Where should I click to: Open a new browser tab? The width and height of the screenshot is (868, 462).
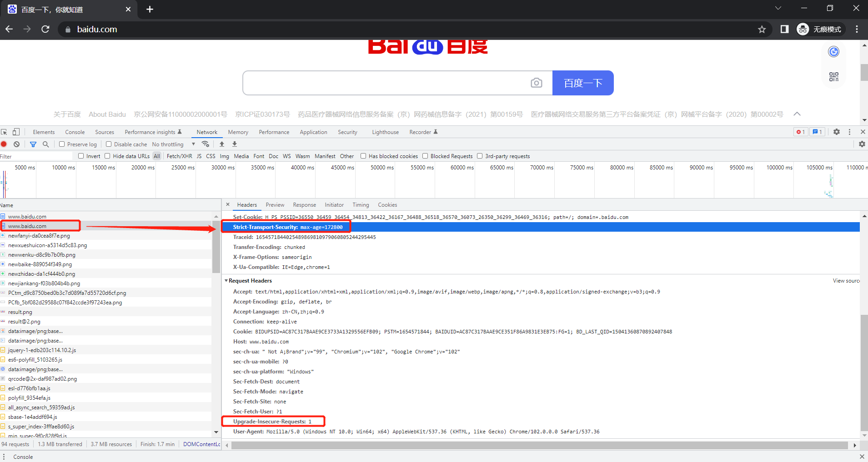(x=150, y=9)
